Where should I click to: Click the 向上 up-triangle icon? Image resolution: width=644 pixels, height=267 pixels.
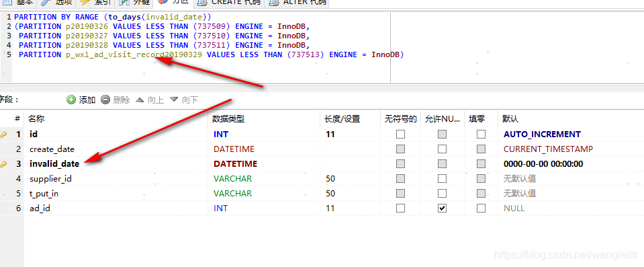point(140,100)
